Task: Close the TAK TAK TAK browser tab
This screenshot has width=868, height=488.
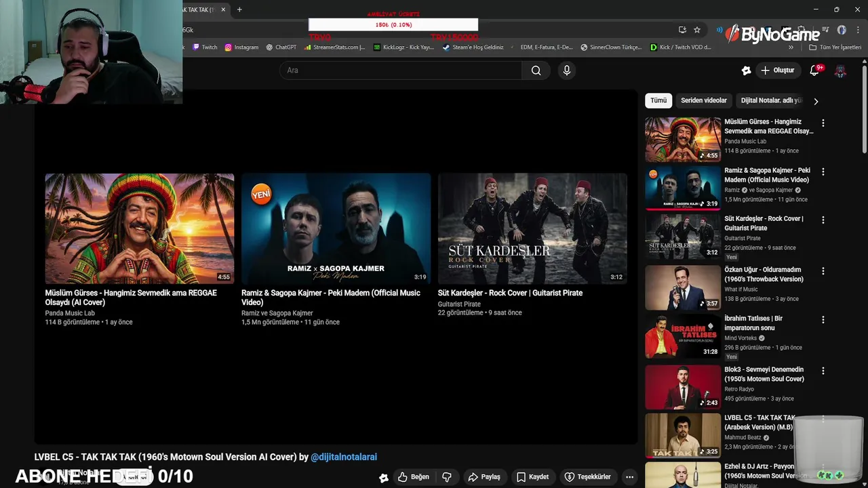Action: pos(223,9)
